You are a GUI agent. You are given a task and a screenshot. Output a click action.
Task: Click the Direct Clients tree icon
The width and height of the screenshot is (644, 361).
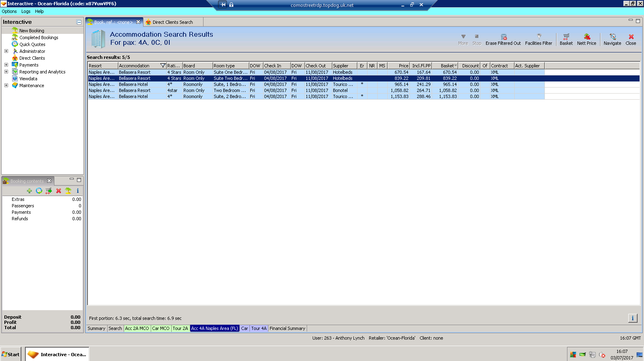tap(15, 58)
